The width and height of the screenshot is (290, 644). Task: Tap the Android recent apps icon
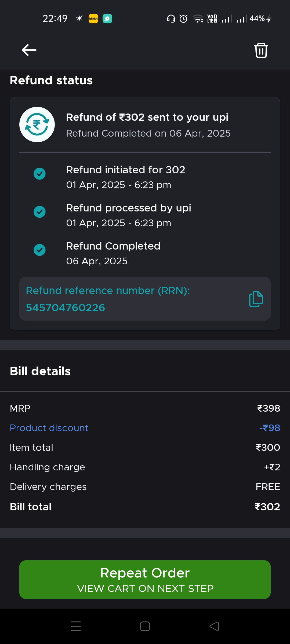76,626
